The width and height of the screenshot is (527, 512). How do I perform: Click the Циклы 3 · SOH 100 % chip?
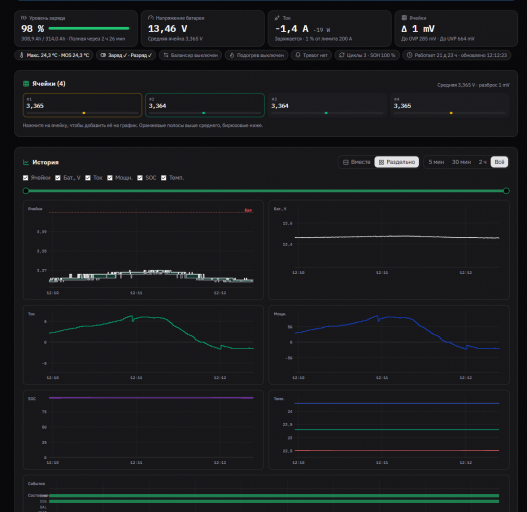(367, 55)
